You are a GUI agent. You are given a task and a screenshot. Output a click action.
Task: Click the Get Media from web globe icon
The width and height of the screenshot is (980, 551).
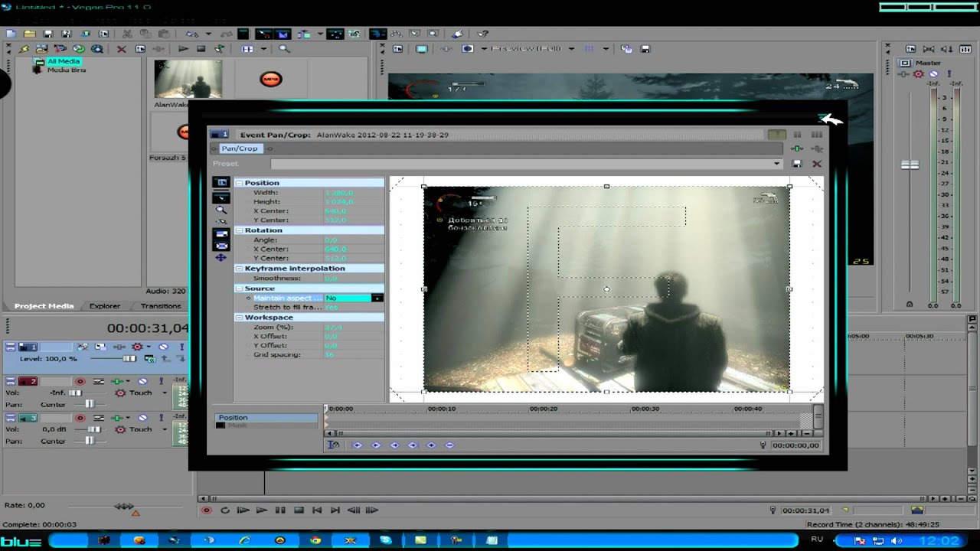(x=96, y=49)
